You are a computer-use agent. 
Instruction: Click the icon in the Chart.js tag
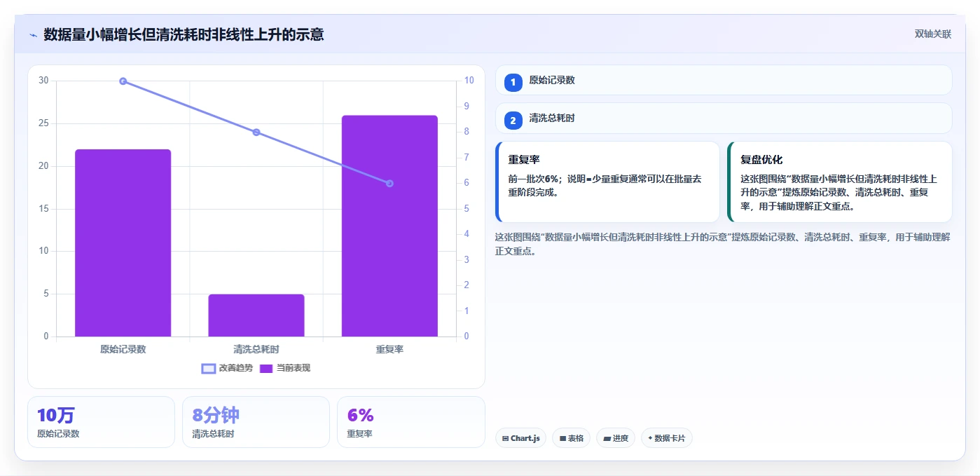[506, 438]
